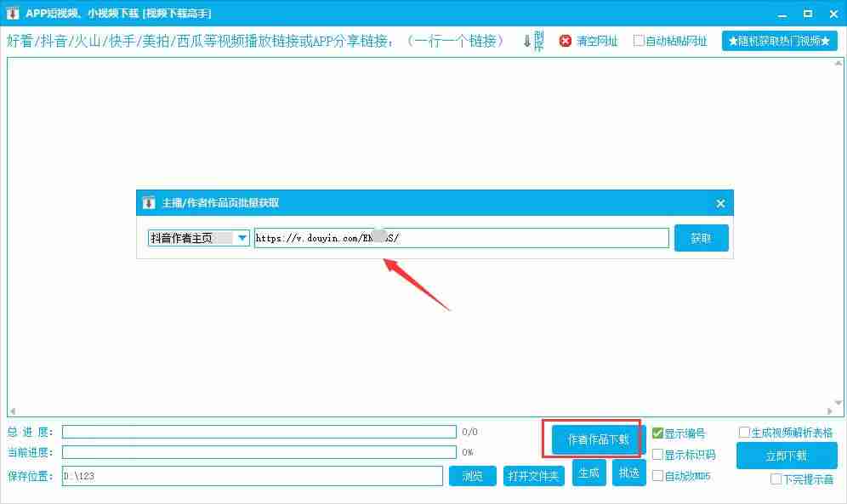Click the 当前进度 label

point(31,452)
